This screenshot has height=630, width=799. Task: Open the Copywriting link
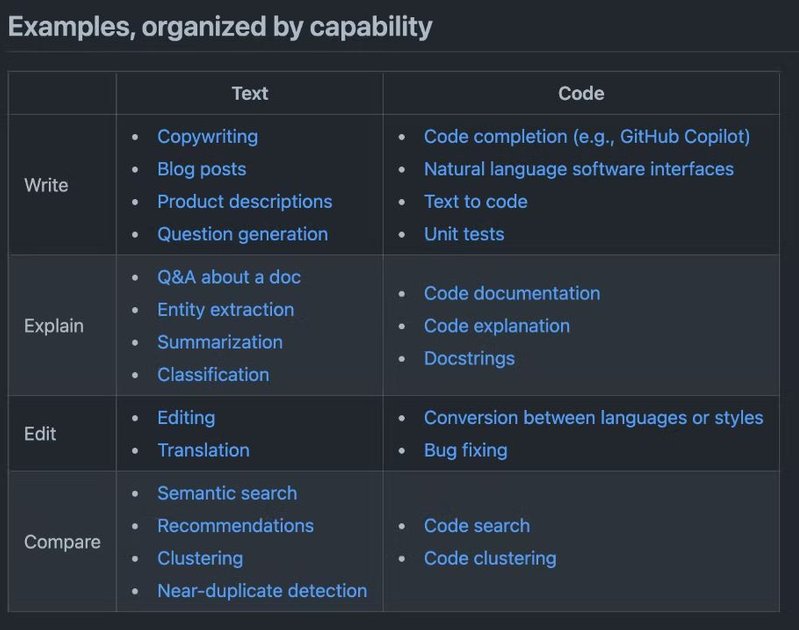pos(207,137)
